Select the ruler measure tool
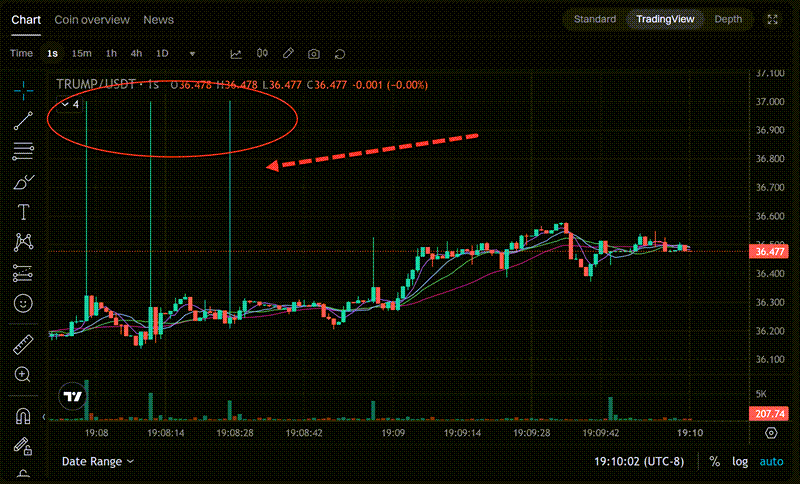This screenshot has width=800, height=484. 22,346
